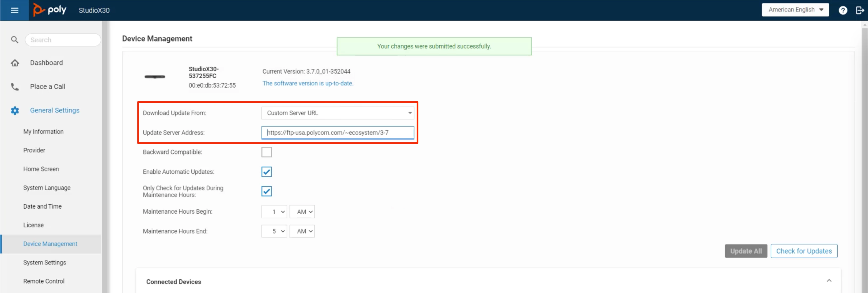The width and height of the screenshot is (868, 293).
Task: Open help via question mark icon
Action: [x=843, y=10]
